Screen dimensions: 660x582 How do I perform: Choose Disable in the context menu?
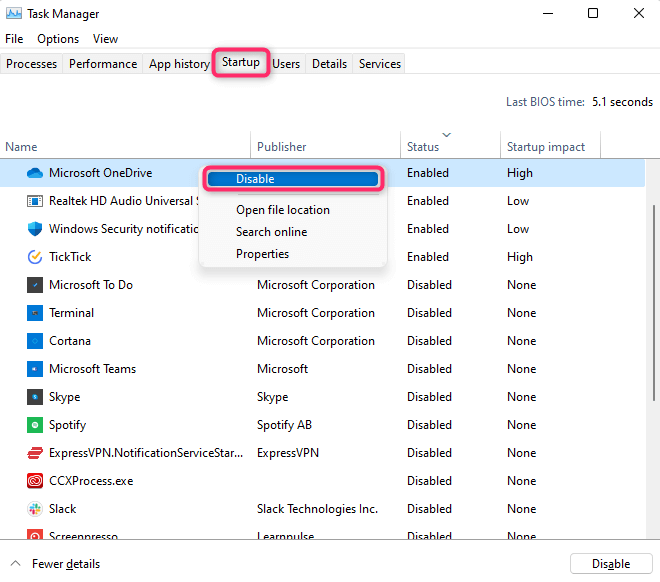click(x=293, y=179)
